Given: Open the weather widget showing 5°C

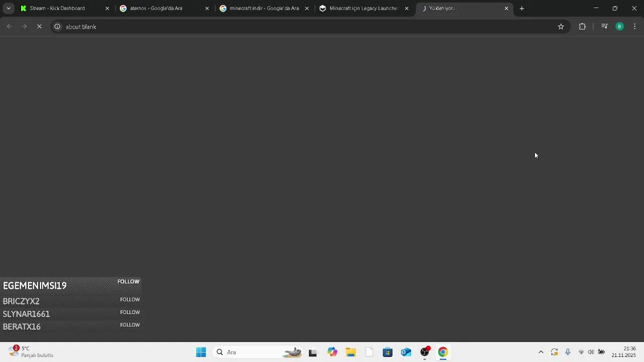Looking at the screenshot, I should [x=31, y=352].
